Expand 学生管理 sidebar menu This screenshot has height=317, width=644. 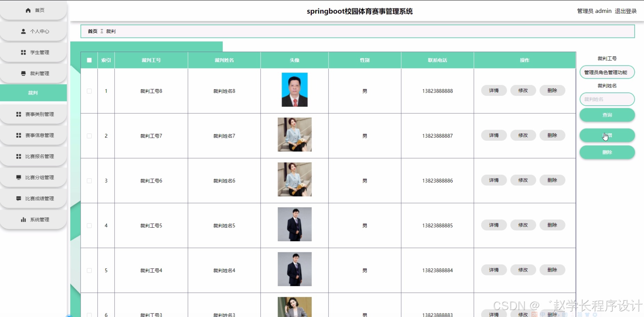(x=33, y=52)
